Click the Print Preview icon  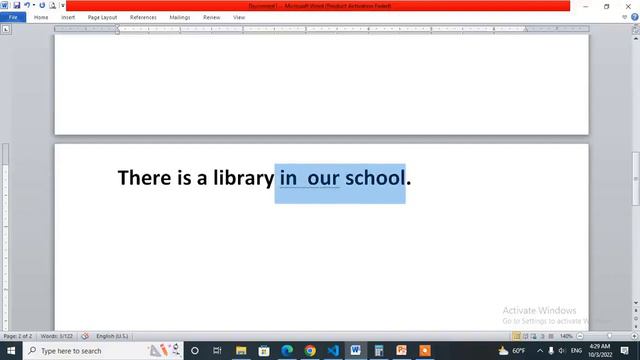click(x=53, y=6)
